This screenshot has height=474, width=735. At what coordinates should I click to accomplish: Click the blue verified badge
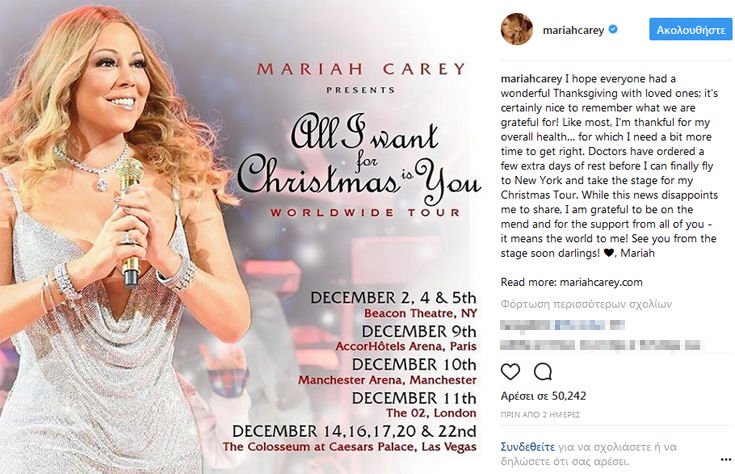click(613, 30)
